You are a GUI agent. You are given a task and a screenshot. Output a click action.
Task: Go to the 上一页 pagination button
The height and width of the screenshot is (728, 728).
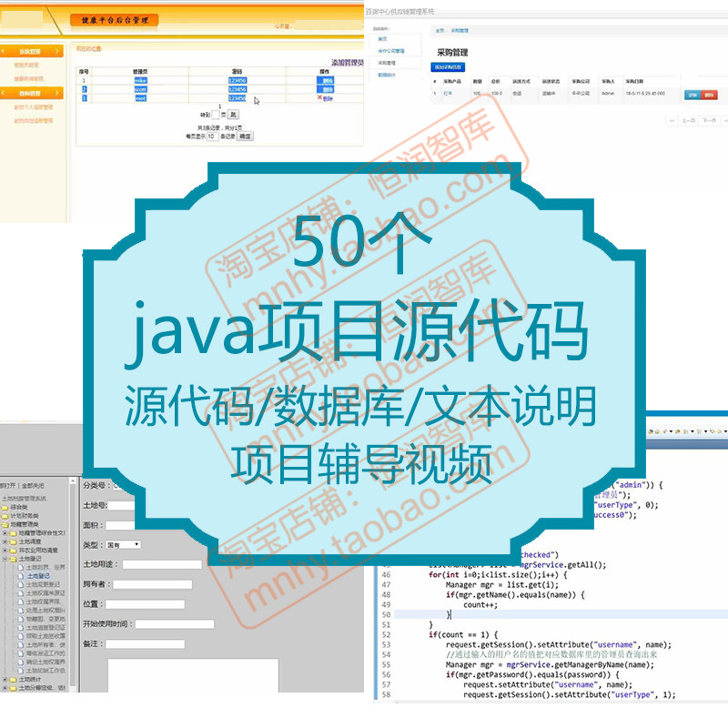pyautogui.click(x=688, y=121)
